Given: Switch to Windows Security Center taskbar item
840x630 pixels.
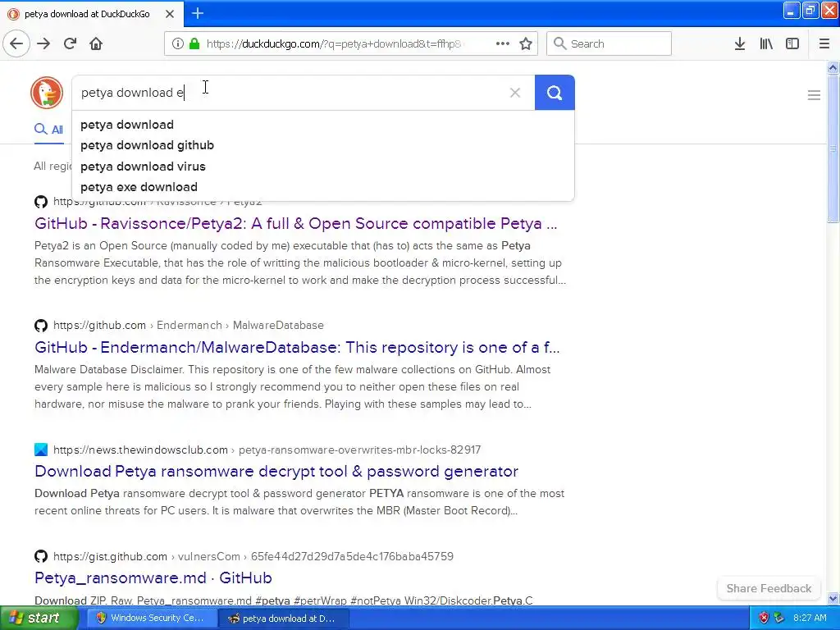Looking at the screenshot, I should click(x=150, y=618).
